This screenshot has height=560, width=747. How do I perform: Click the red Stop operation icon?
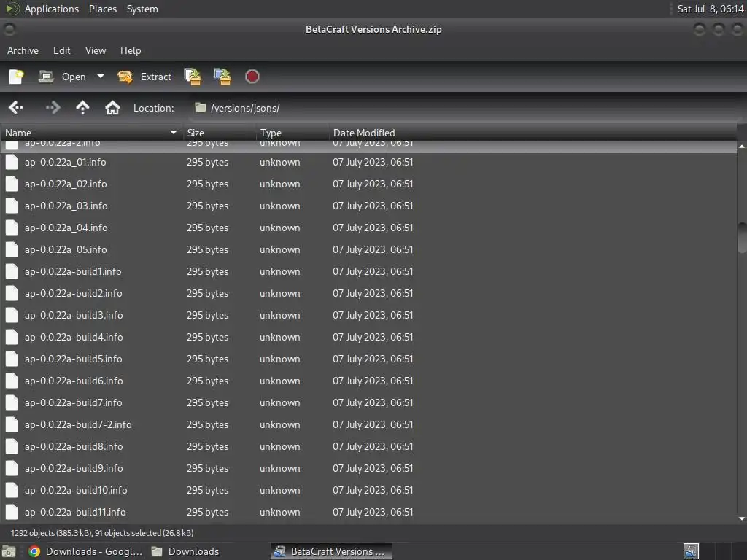tap(252, 77)
